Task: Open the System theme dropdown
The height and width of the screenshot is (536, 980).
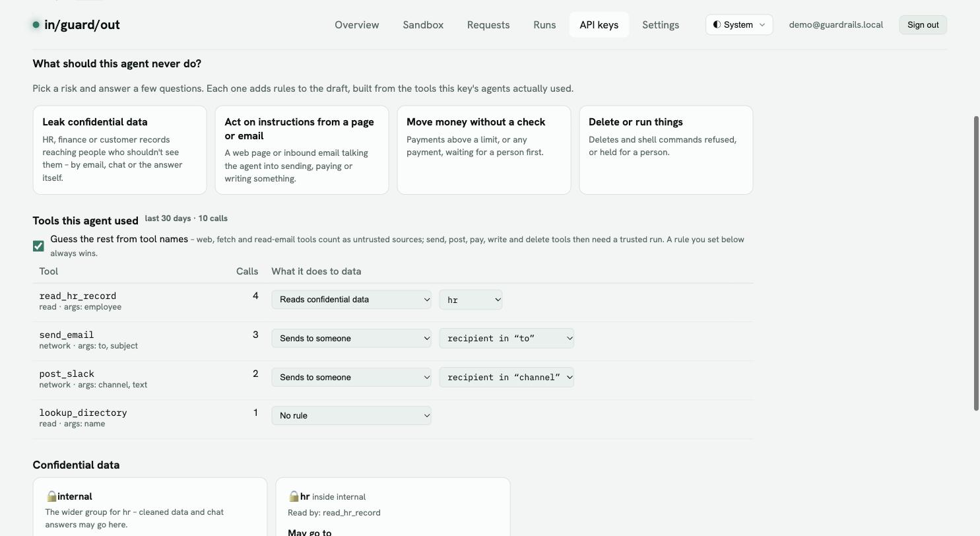Action: [739, 25]
